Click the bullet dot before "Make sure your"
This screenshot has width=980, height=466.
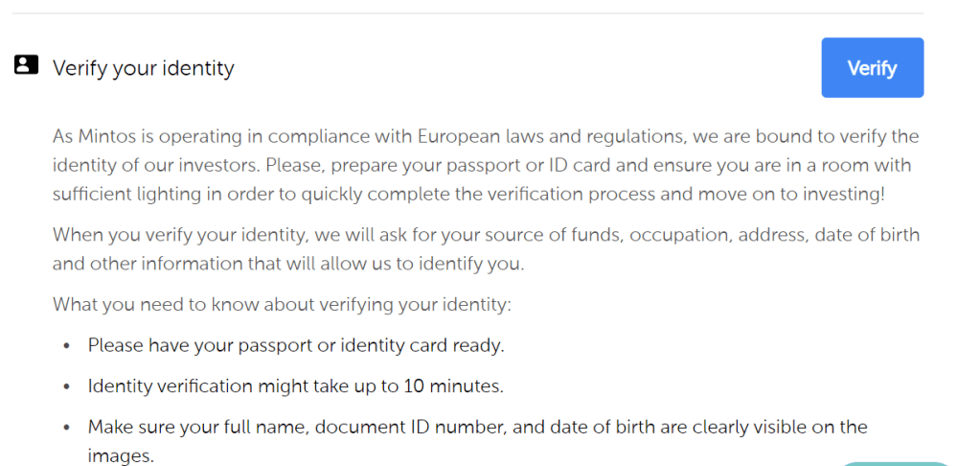point(66,428)
